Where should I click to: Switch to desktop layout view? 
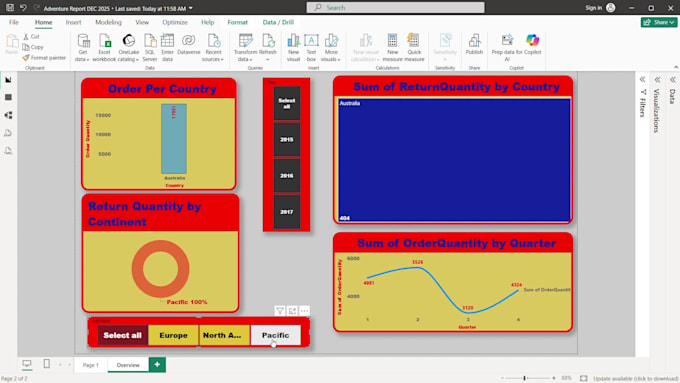tap(27, 364)
